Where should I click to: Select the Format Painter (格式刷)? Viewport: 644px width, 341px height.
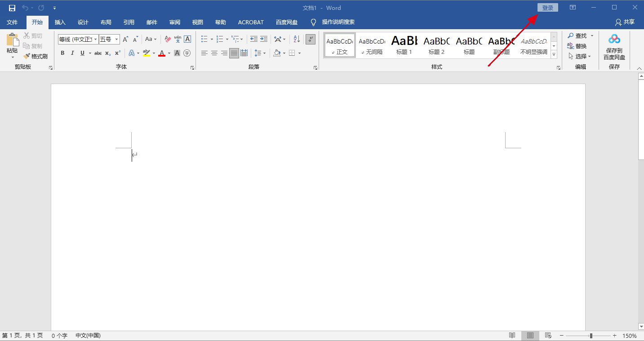coord(36,56)
